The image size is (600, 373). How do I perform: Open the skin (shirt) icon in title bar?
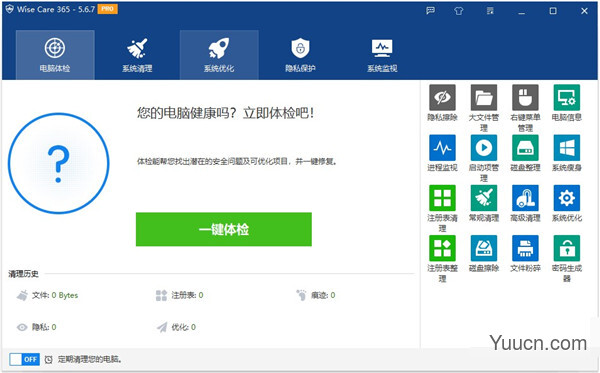coord(458,11)
